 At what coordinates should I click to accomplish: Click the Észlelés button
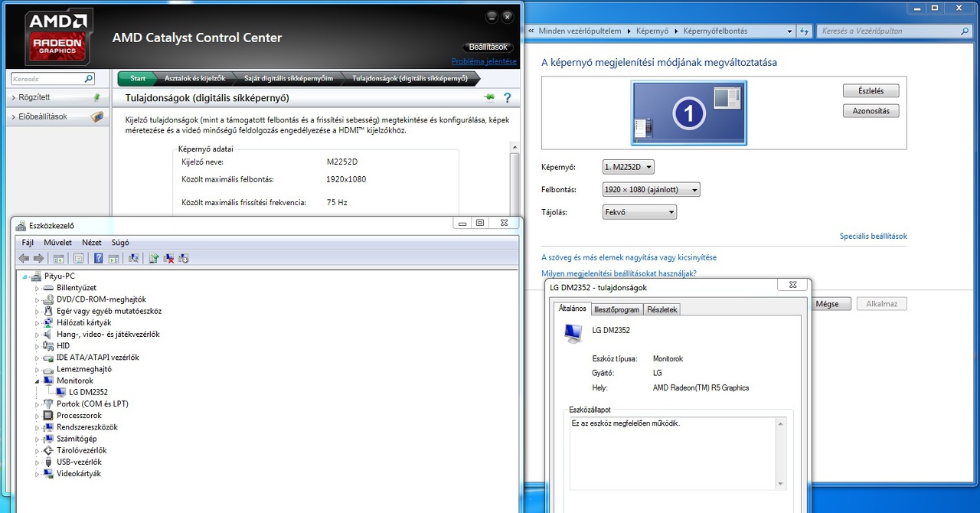coord(871,90)
